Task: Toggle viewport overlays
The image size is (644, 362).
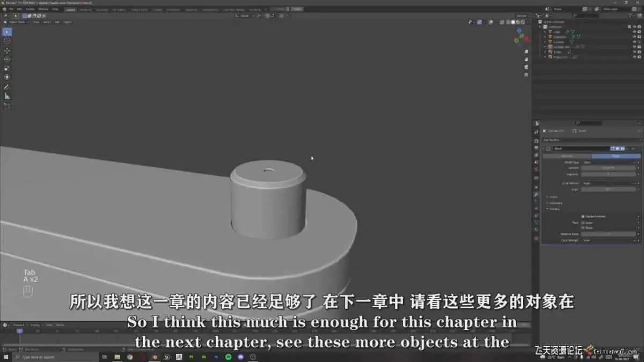Action: pos(491,22)
